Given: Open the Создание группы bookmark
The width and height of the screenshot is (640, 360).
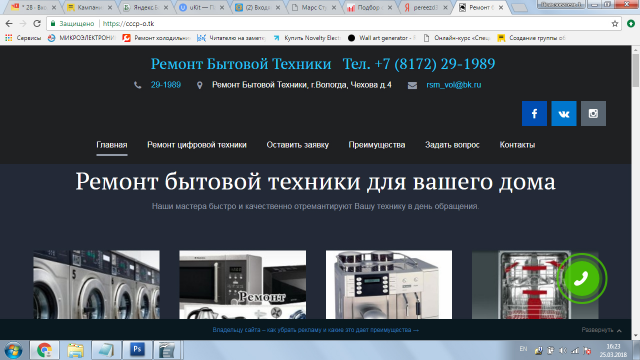Looking at the screenshot, I should pos(531,38).
